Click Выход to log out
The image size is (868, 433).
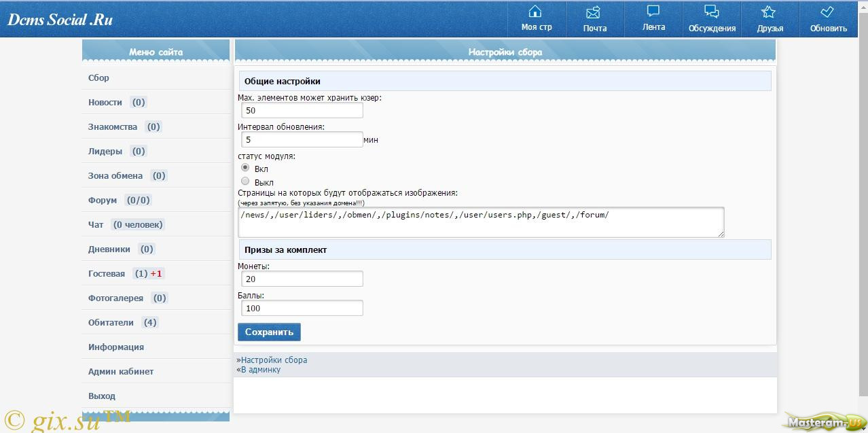coord(102,396)
